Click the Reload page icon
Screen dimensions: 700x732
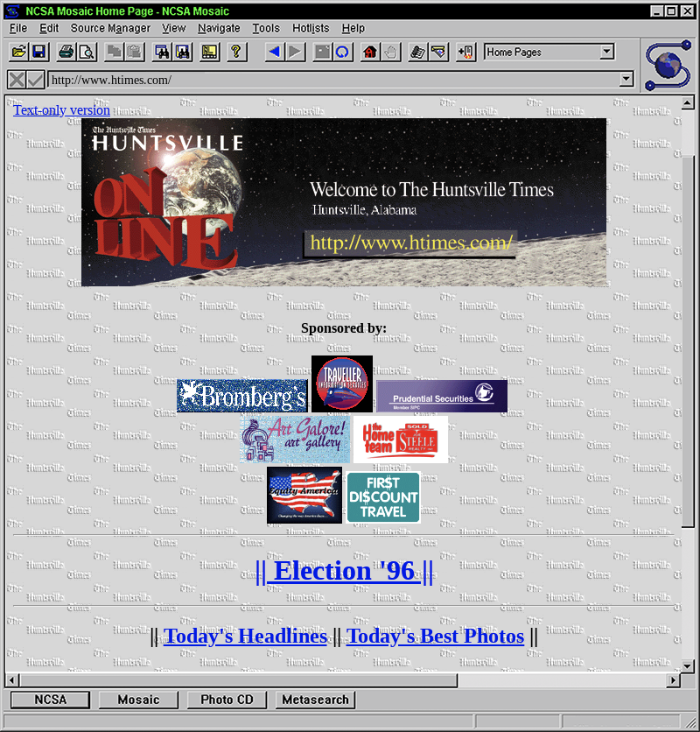click(x=343, y=53)
